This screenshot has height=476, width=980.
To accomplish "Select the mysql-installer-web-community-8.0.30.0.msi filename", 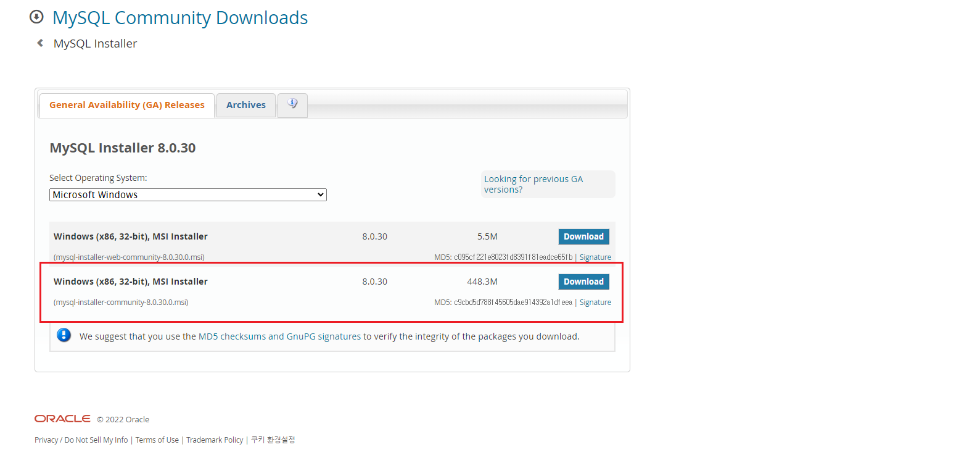I will (129, 257).
